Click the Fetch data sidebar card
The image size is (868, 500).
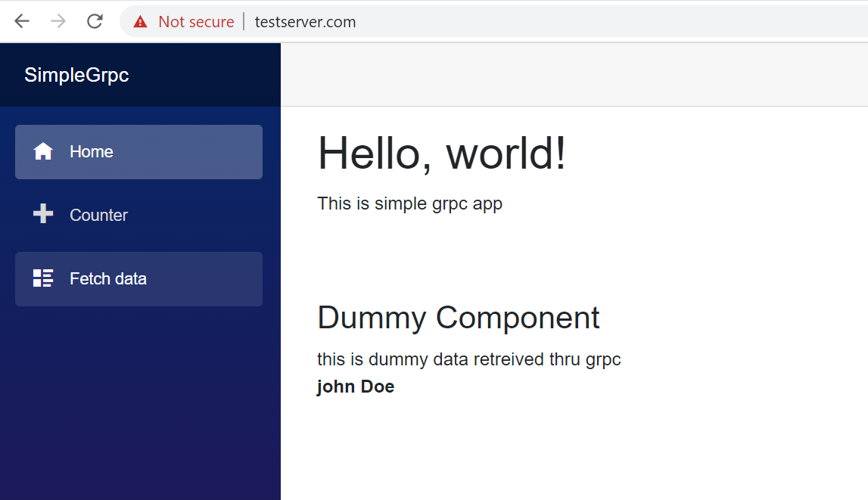tap(138, 278)
